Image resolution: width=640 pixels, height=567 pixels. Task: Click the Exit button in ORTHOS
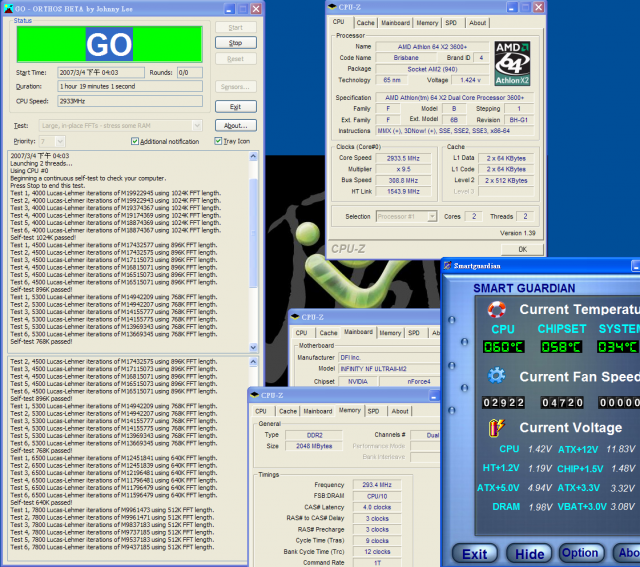pos(236,107)
